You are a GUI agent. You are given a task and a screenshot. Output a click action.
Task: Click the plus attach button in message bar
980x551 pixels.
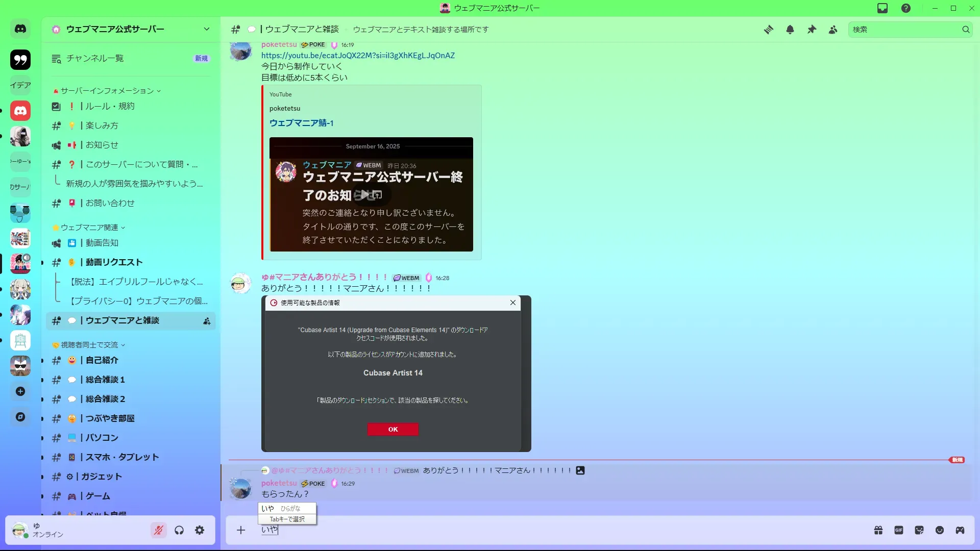coord(241,531)
